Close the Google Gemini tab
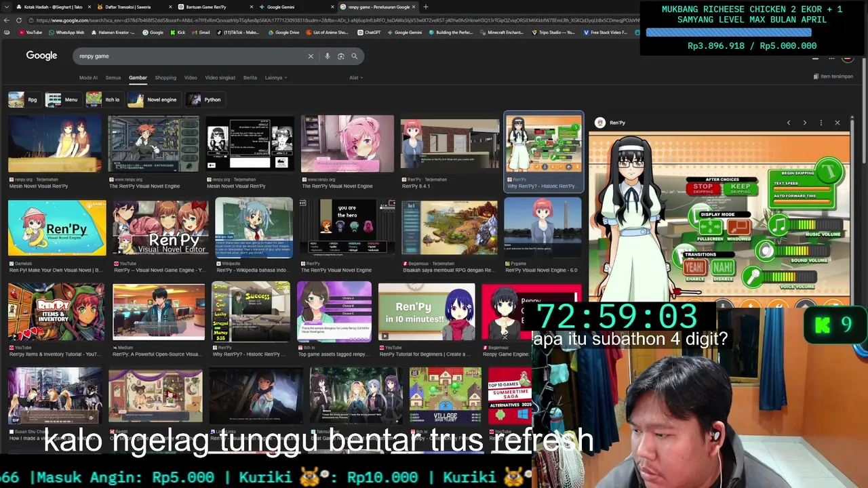This screenshot has height=488, width=868. pos(333,7)
